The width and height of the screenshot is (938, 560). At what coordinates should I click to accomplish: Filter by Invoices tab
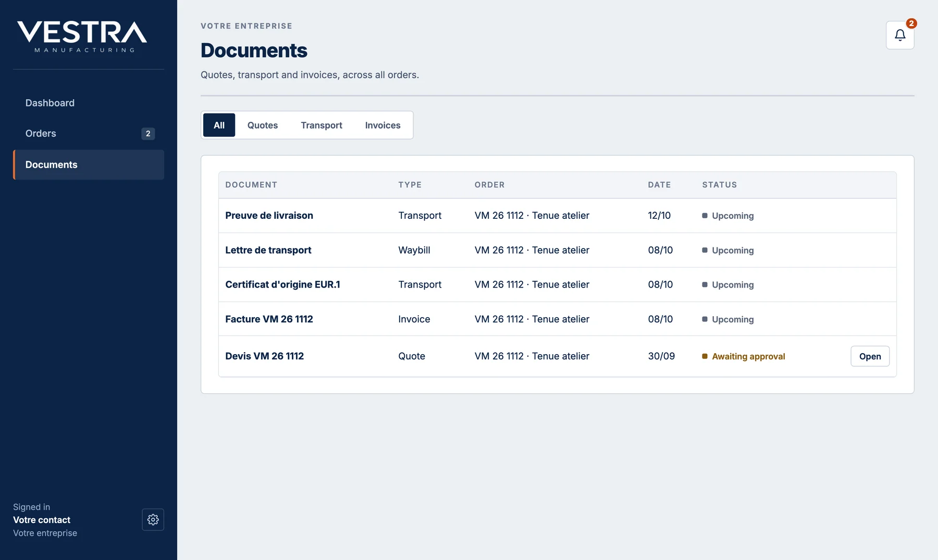click(383, 125)
